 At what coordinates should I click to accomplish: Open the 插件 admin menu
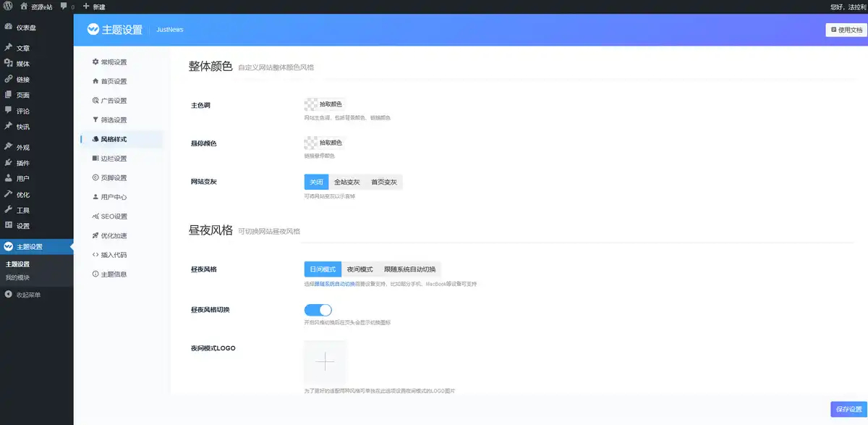[x=23, y=163]
